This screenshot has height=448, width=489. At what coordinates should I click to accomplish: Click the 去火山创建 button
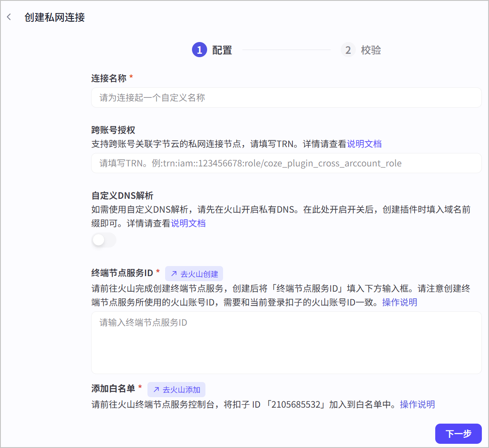point(194,274)
